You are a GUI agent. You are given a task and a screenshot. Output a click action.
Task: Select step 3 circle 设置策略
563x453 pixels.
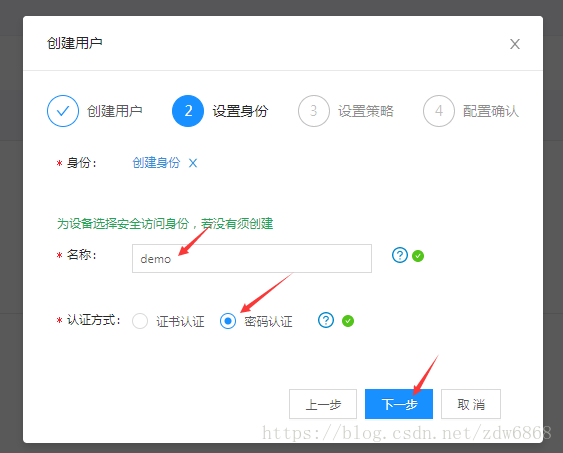click(313, 111)
